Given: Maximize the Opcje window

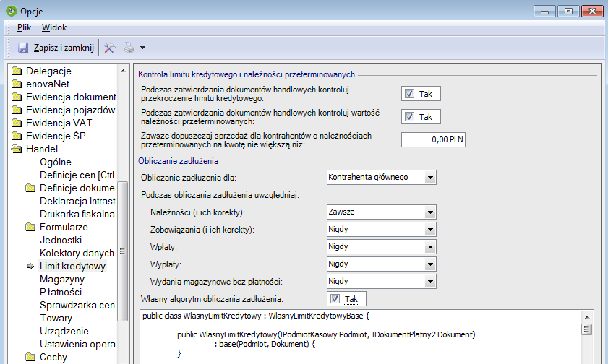Looking at the screenshot, I should pos(568,12).
